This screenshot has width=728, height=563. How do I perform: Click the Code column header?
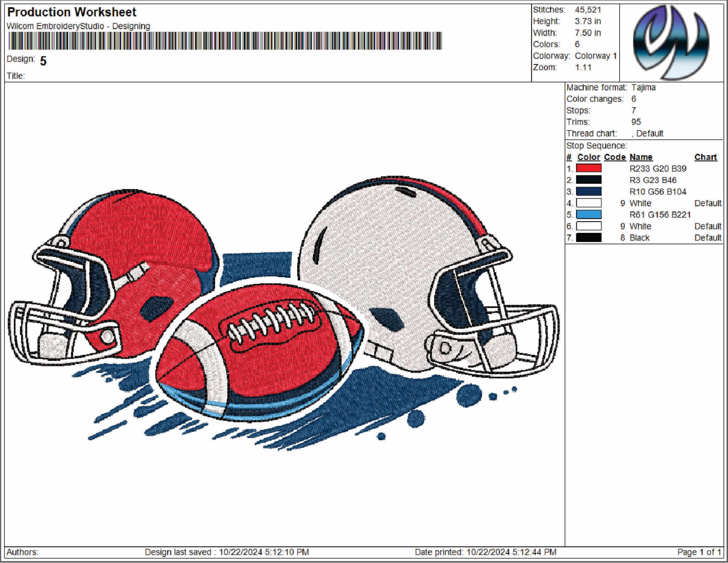point(615,157)
